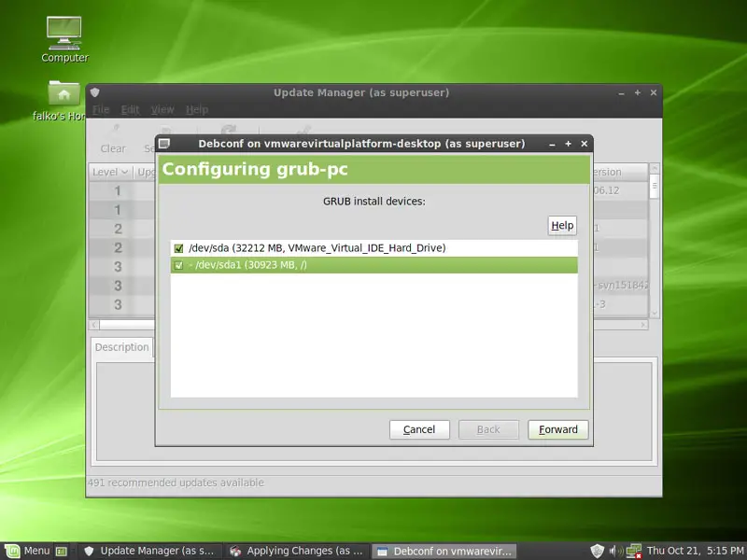Open the File menu in Update Manager

pos(101,110)
